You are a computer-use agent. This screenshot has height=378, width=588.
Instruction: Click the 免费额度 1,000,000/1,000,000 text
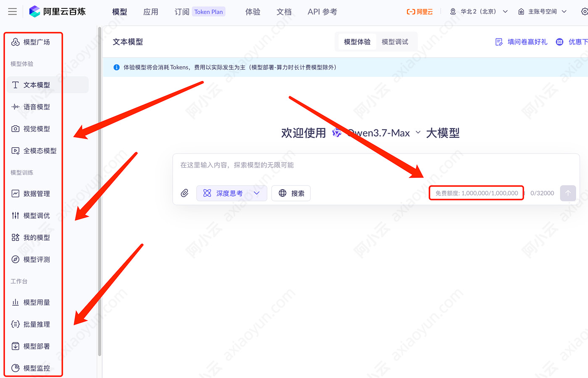click(x=477, y=193)
